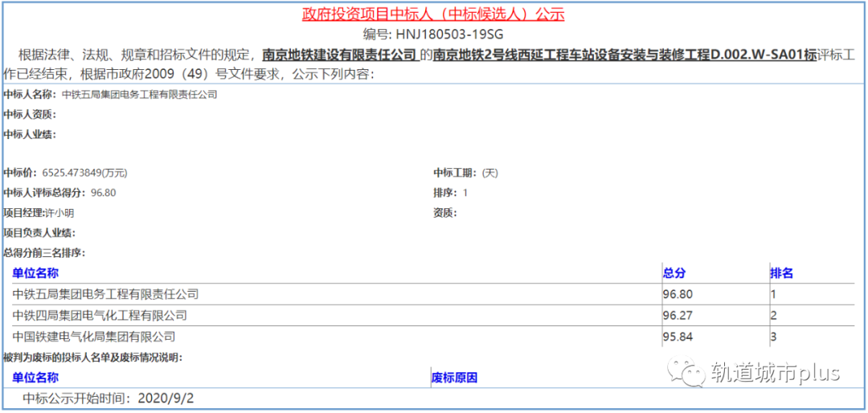The width and height of the screenshot is (868, 413).
Task: Click the 南京地铁建设有限责任公司 underlined text
Action: 340,55
